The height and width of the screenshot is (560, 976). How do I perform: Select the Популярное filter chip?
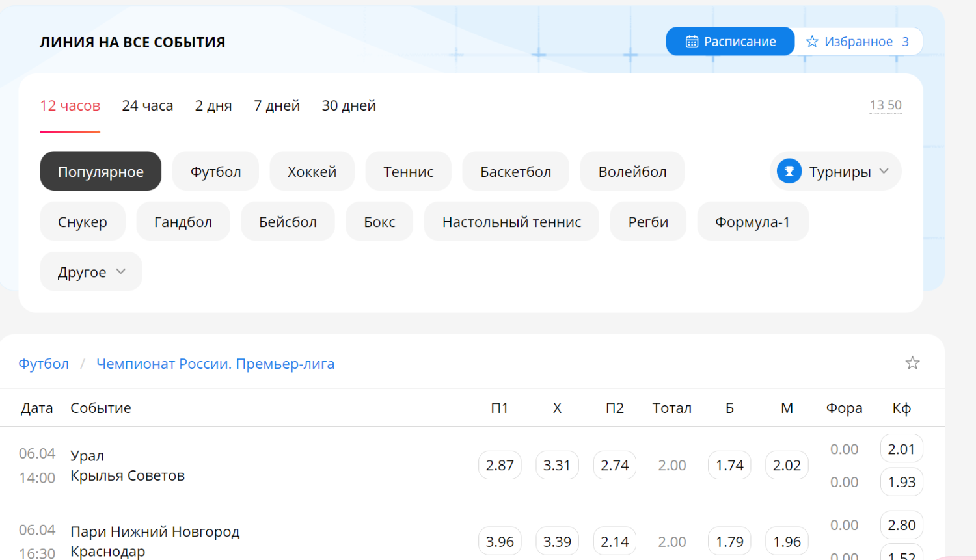click(101, 172)
